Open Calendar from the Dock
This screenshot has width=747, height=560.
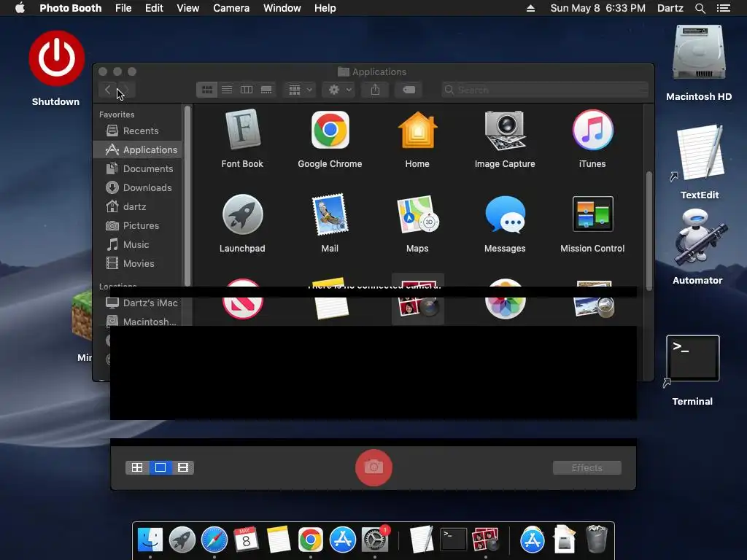tap(247, 540)
